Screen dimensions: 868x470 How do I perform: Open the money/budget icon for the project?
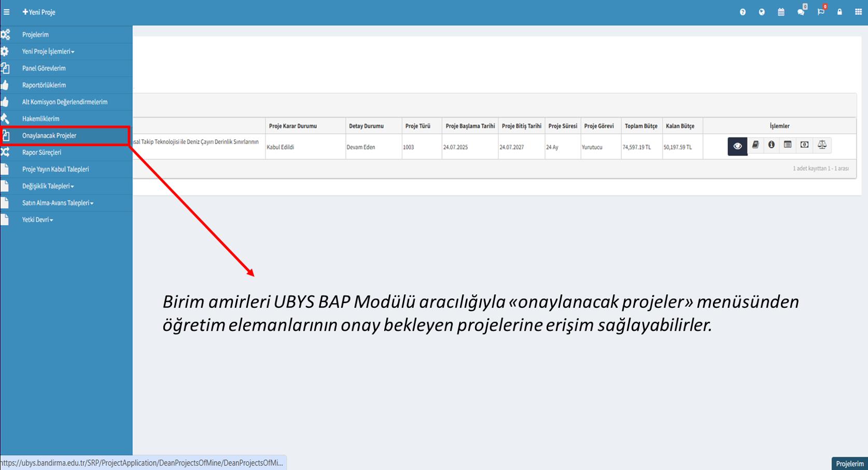click(804, 145)
